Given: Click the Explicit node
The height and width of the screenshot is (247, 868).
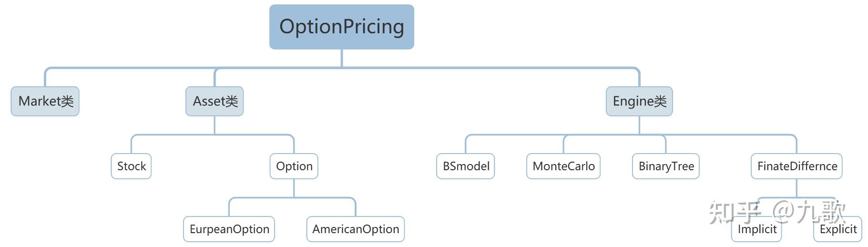Looking at the screenshot, I should point(838,229).
